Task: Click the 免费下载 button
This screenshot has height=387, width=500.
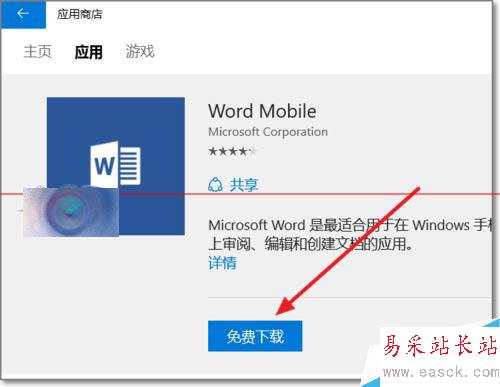Action: click(255, 336)
